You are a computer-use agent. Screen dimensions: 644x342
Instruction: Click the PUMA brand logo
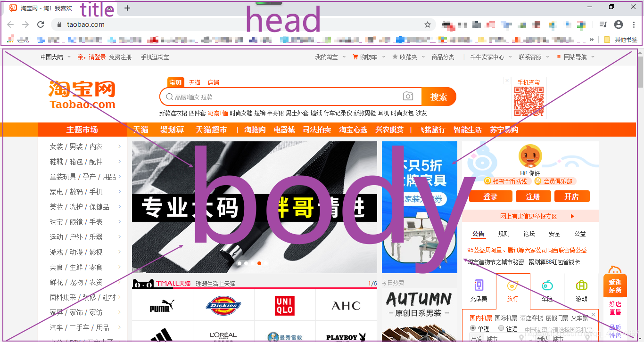click(x=162, y=307)
